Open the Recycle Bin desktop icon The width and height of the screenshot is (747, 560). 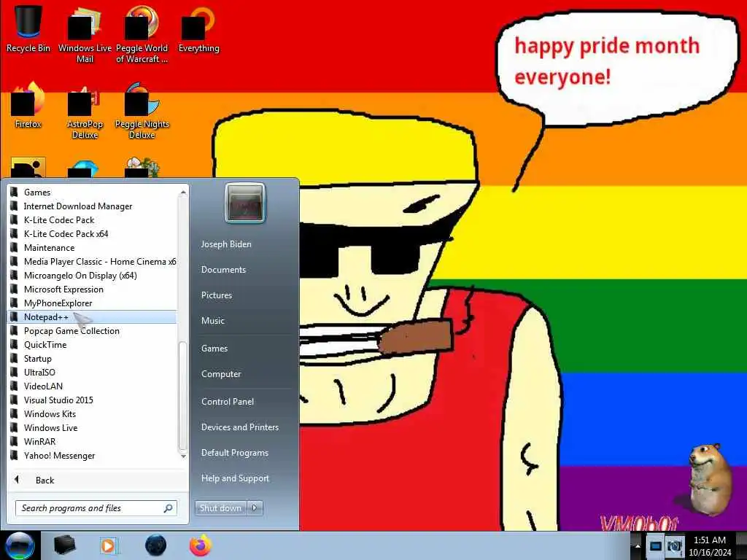click(28, 28)
